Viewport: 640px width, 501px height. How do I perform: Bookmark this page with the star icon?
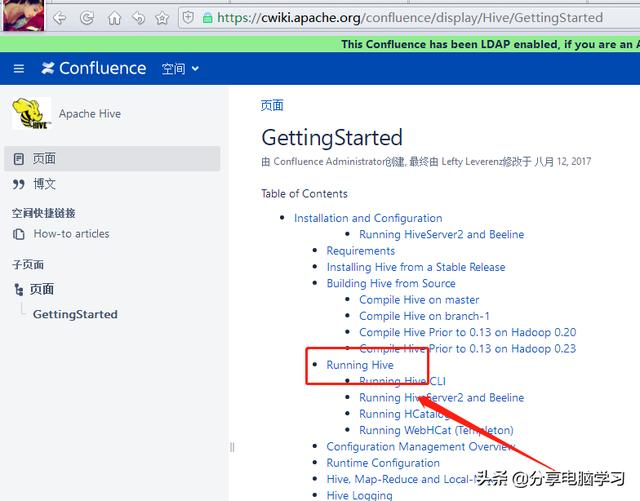(162, 18)
